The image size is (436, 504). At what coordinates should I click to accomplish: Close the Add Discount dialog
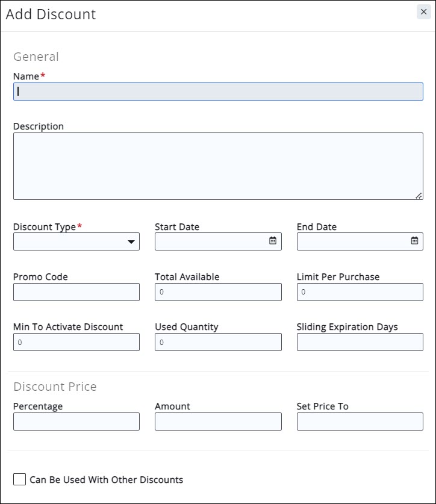423,12
